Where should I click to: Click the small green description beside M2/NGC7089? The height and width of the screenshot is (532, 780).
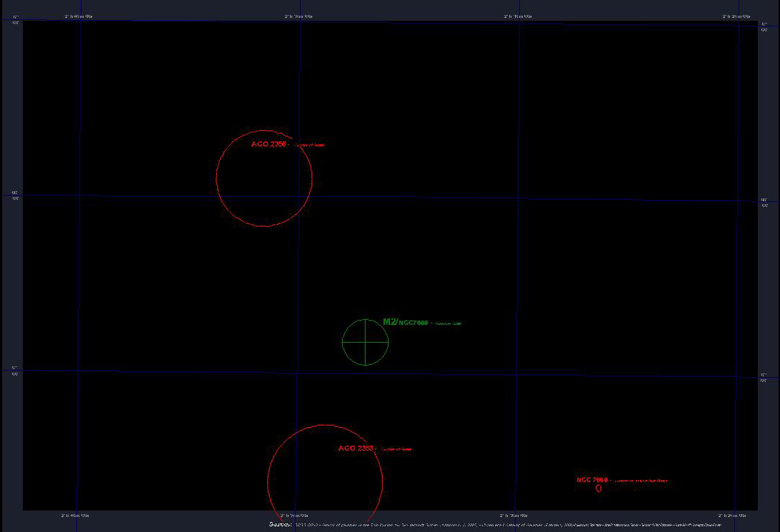click(449, 323)
